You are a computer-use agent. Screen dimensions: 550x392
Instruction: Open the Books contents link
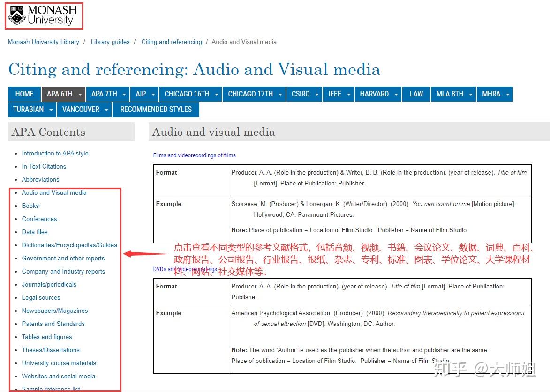30,206
